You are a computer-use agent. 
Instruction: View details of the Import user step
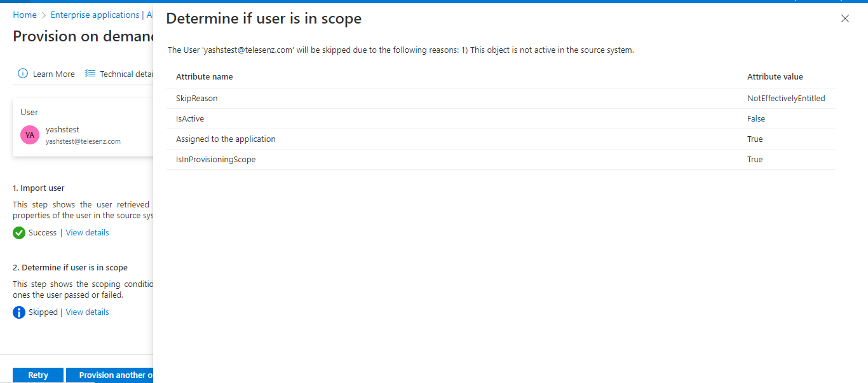coord(87,232)
